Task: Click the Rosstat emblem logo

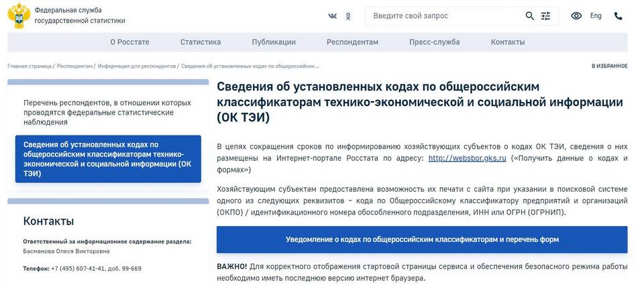Action: (x=19, y=15)
